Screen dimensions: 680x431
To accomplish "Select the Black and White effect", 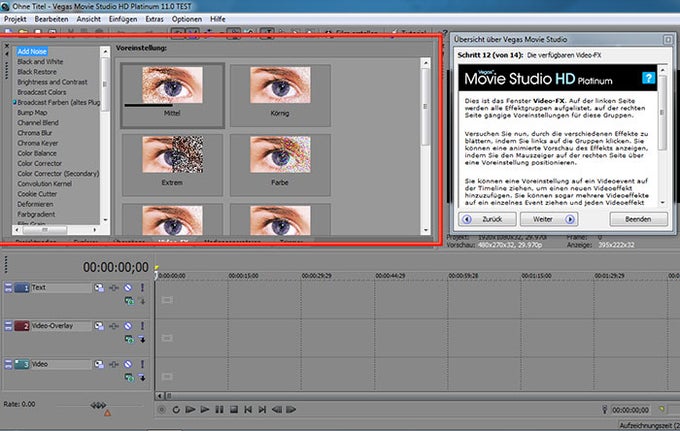I will coord(40,62).
